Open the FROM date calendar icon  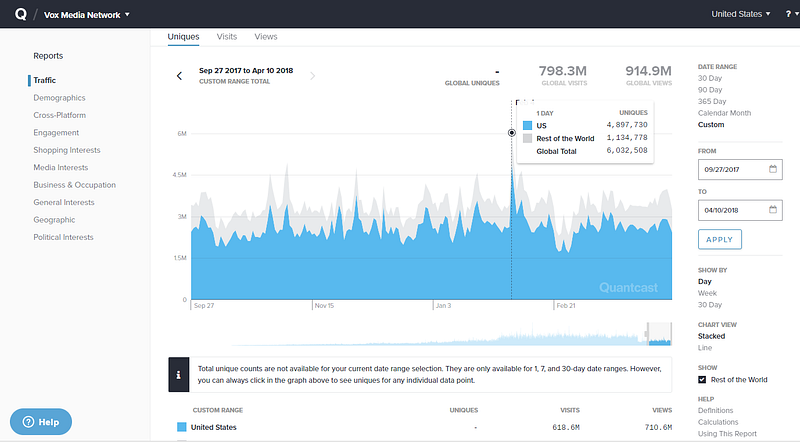point(772,169)
